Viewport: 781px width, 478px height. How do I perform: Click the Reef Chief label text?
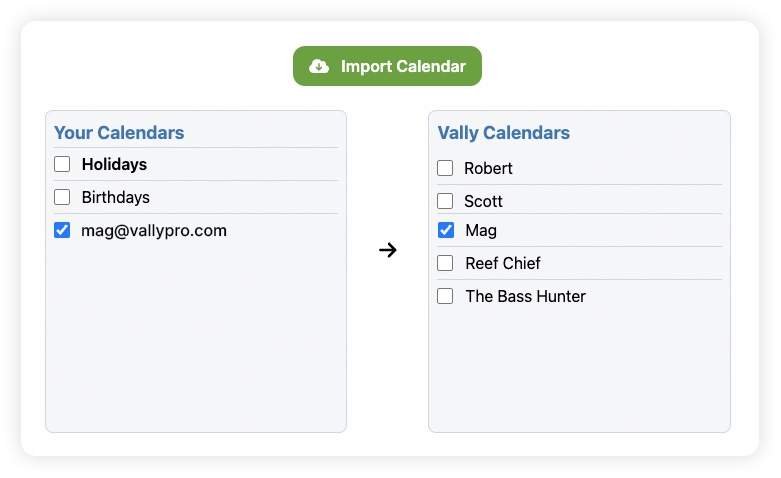click(503, 263)
